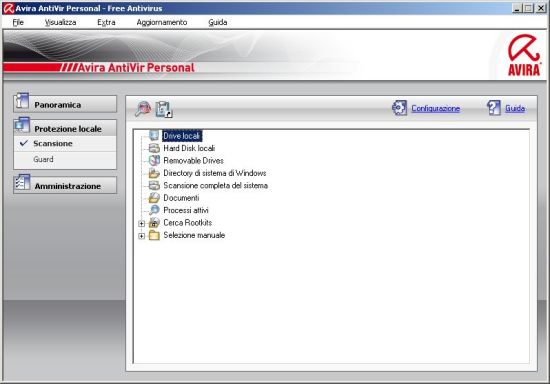Open the Panoramica section
This screenshot has height=384, width=550.
click(65, 104)
